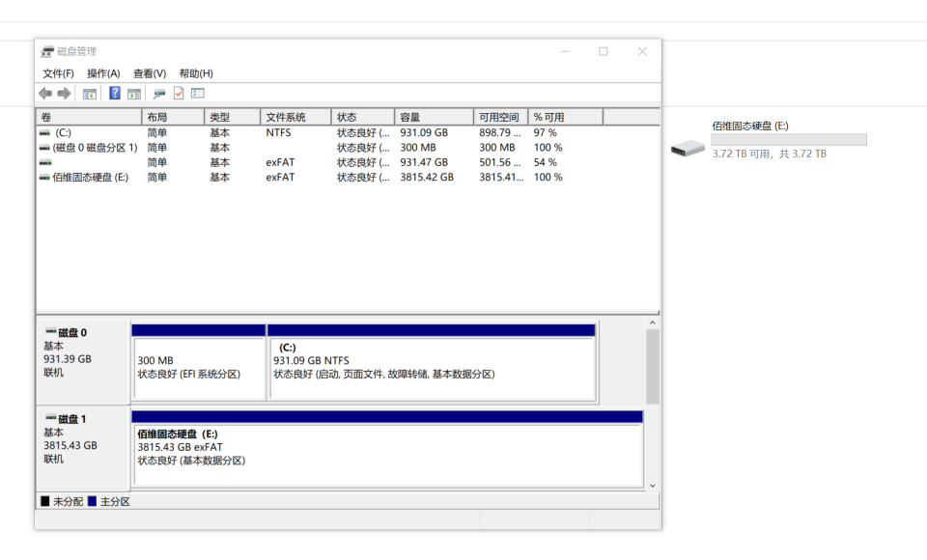Click scroll up arrow in disk pane
The width and height of the screenshot is (927, 560).
pos(652,322)
